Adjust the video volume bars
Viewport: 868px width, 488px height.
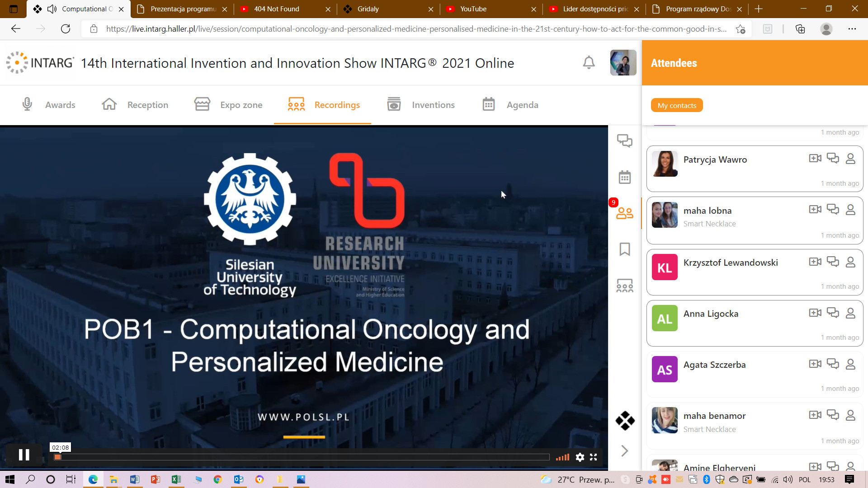(562, 457)
